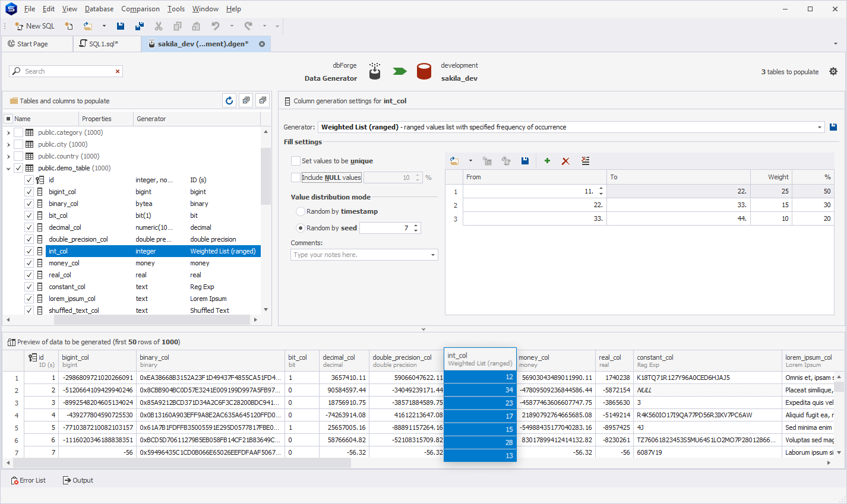Click the import-from-table icon in weight toolbar
Image resolution: width=847 pixels, height=504 pixels.
pos(487,161)
